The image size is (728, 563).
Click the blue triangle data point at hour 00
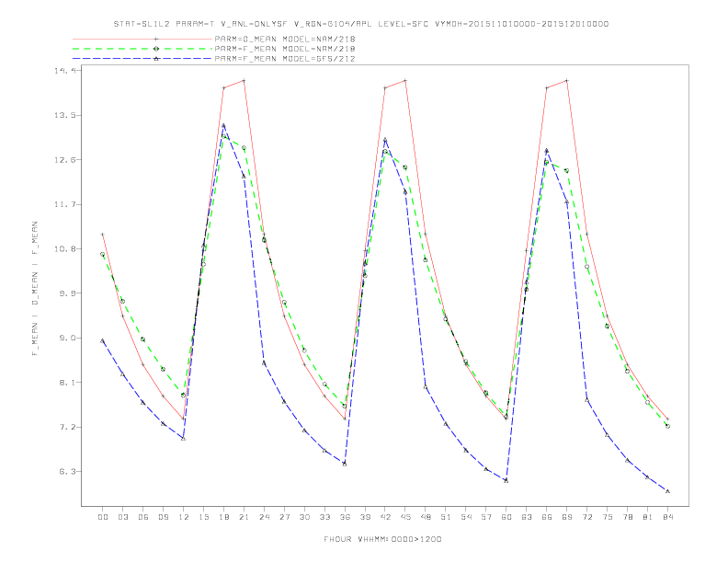coord(103,340)
